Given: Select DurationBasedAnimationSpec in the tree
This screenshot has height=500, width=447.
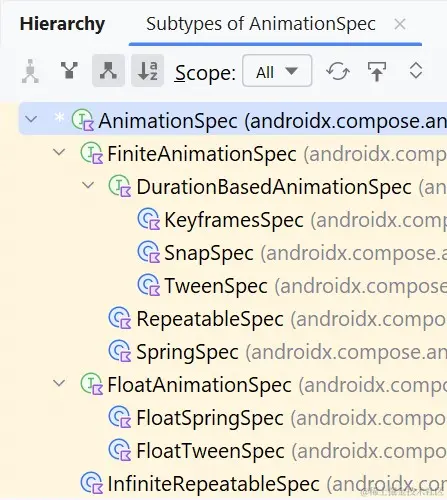Looking at the screenshot, I should (274, 187).
